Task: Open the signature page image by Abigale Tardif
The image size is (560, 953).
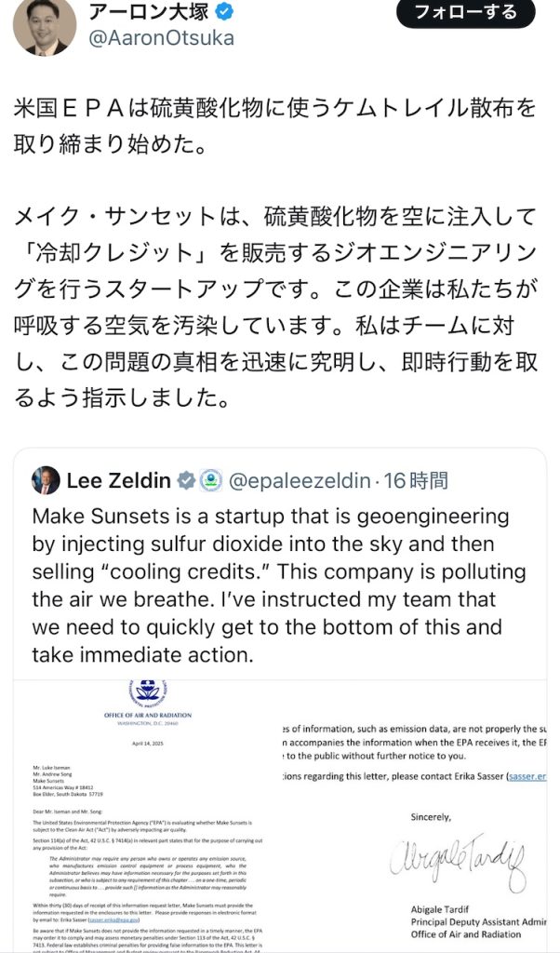Action: (x=414, y=816)
